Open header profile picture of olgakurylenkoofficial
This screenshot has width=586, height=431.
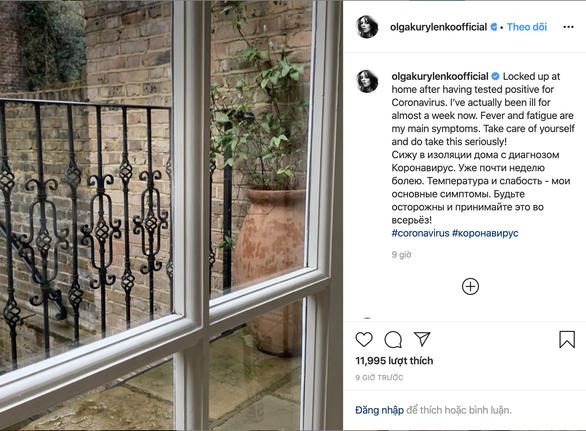tap(367, 27)
